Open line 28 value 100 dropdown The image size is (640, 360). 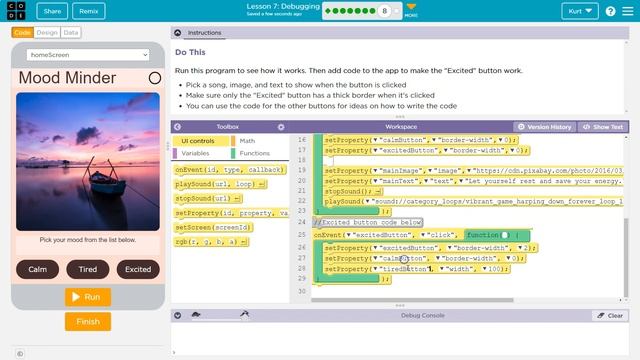(484, 269)
